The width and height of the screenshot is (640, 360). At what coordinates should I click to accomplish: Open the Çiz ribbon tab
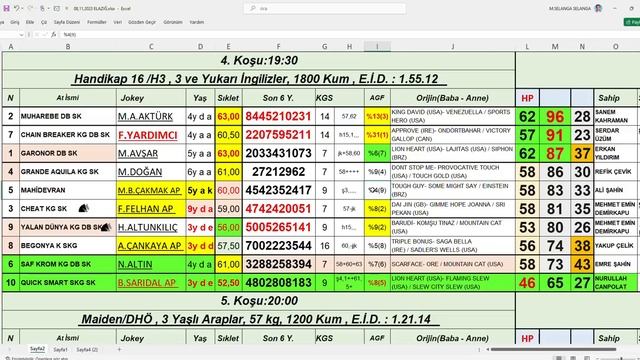[x=44, y=22]
